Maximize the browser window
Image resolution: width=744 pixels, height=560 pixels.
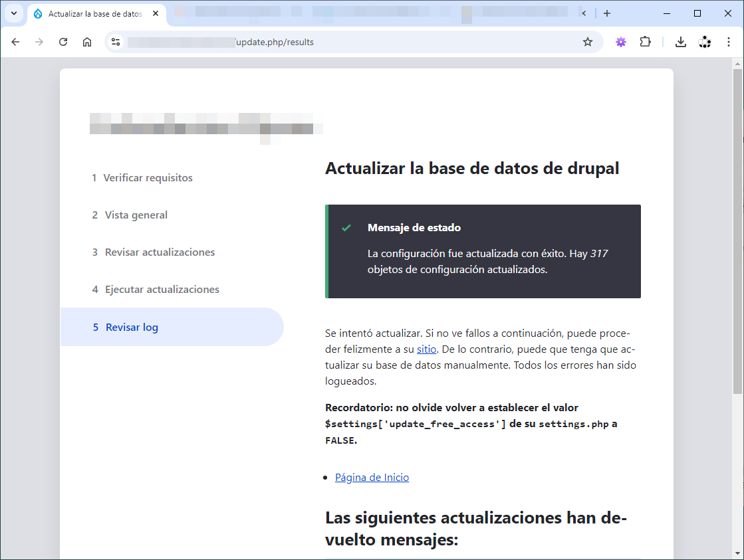pyautogui.click(x=697, y=13)
